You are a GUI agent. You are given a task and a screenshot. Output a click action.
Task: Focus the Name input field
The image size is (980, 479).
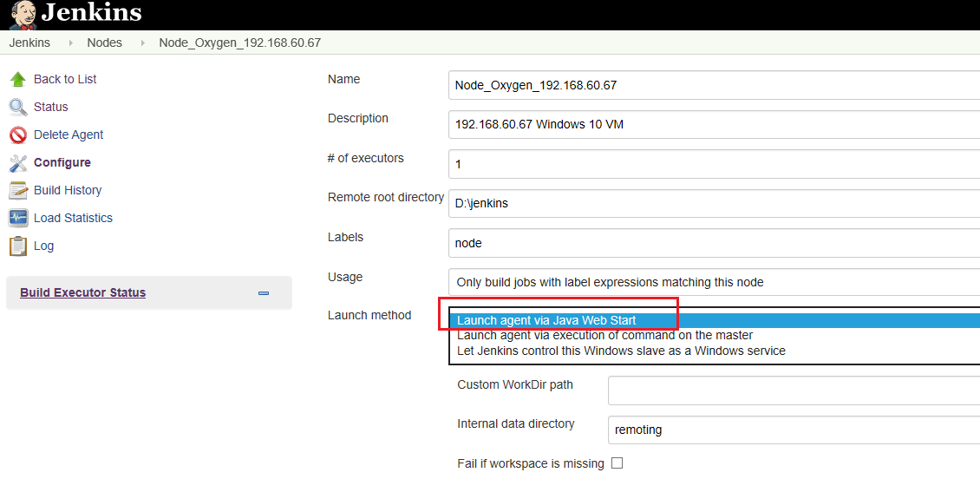pyautogui.click(x=714, y=85)
